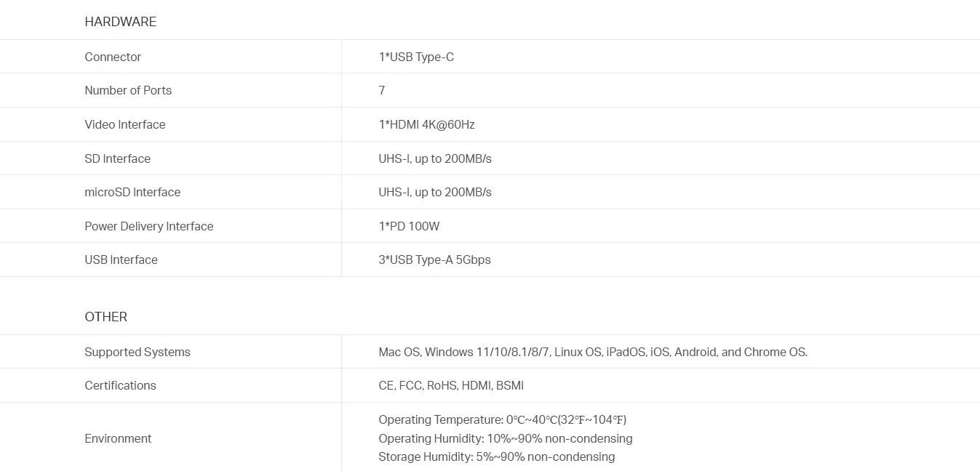The image size is (980, 471).
Task: Click the Environment row label
Action: click(x=118, y=438)
